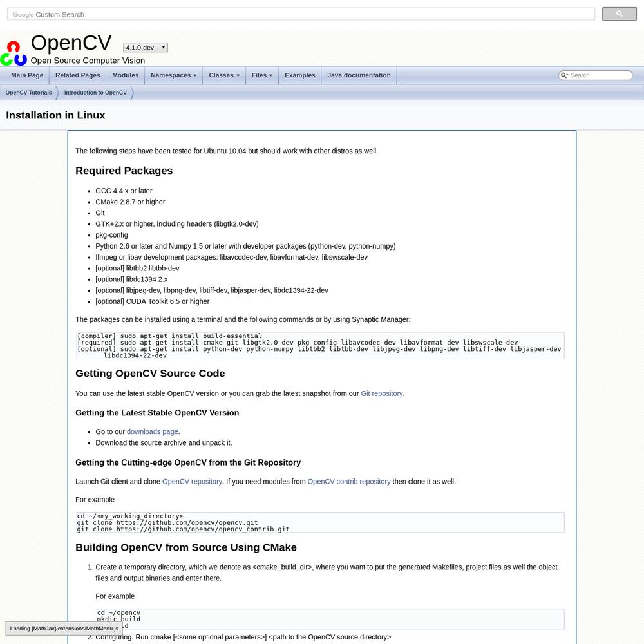Click the Getting OpenCV Source Code heading
Screen dimensions: 644x644
click(150, 374)
